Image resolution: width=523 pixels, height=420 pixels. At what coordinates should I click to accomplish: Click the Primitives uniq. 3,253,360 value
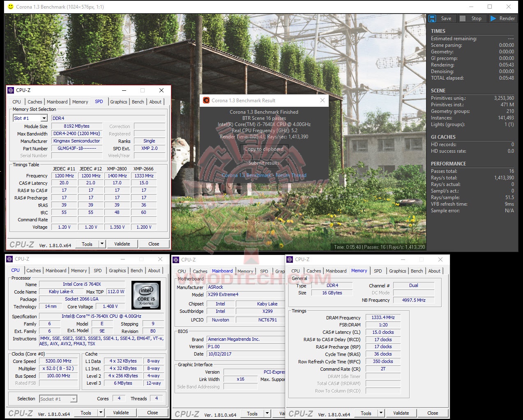click(x=504, y=98)
